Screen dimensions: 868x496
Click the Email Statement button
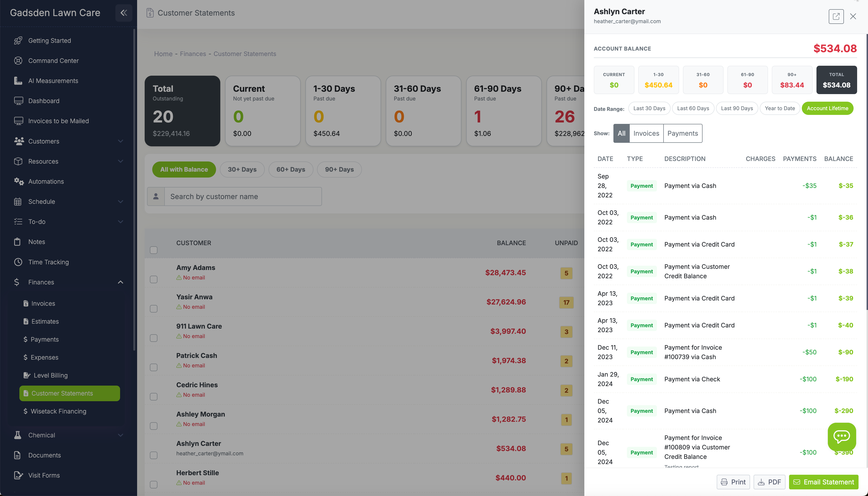[x=823, y=482]
